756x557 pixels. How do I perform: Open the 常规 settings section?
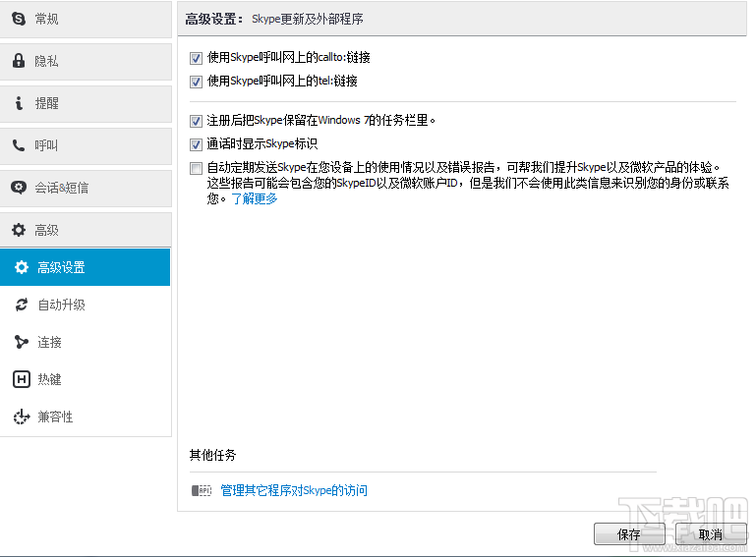86,20
